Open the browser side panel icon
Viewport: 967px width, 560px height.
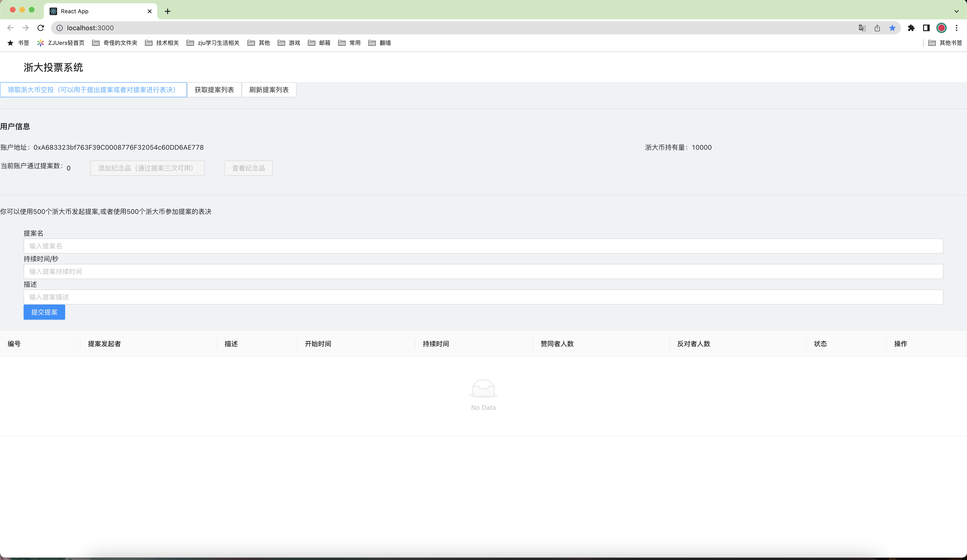point(926,28)
